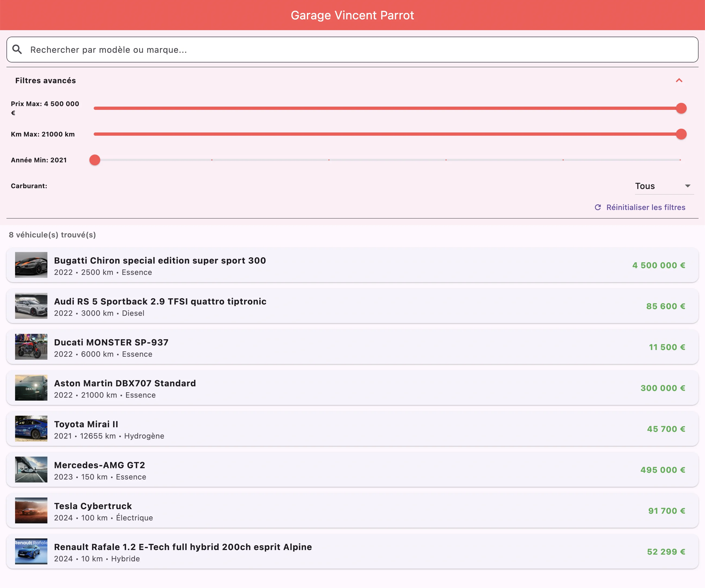Image resolution: width=705 pixels, height=588 pixels.
Task: Select Mercedes-AMG GT2 listing title
Action: [x=99, y=465]
